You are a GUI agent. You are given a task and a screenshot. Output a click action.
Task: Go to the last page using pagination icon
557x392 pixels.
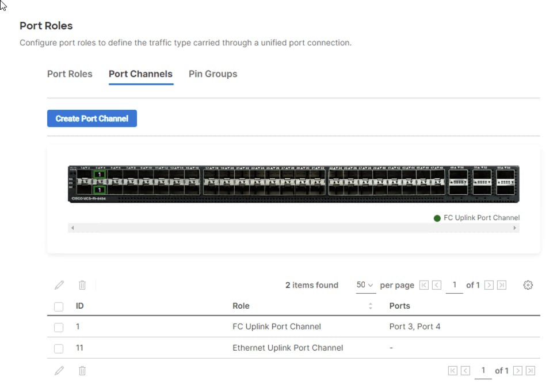pyautogui.click(x=502, y=285)
